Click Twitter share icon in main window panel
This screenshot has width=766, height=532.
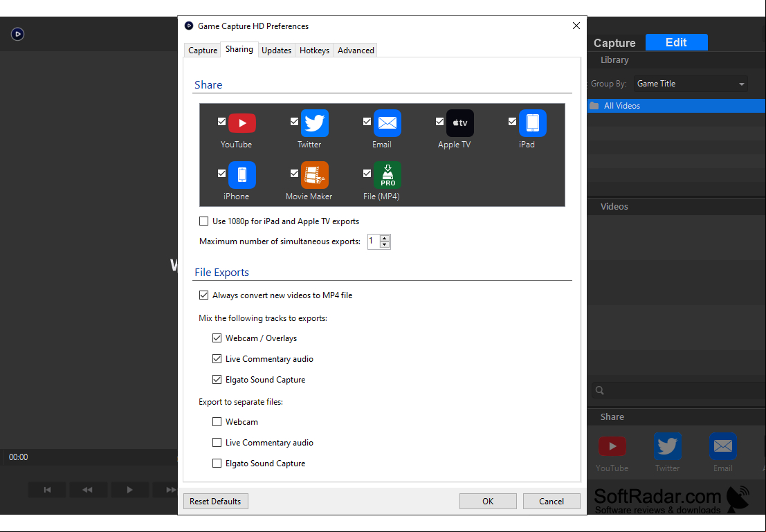tap(667, 446)
